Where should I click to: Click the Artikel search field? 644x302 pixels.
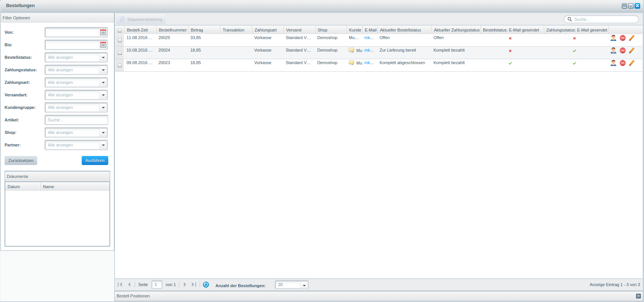coord(76,120)
